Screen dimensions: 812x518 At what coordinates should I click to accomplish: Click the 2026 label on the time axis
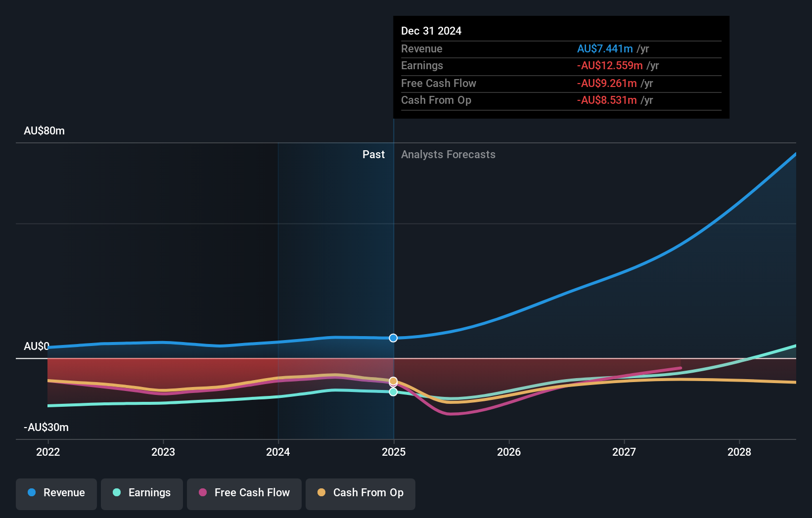click(x=509, y=452)
